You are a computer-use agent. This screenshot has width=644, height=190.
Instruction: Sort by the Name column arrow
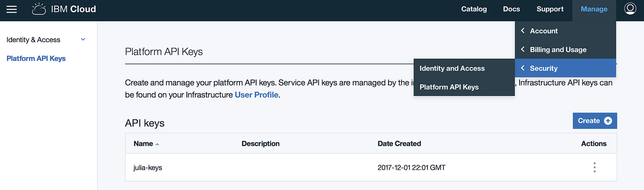coord(157,144)
